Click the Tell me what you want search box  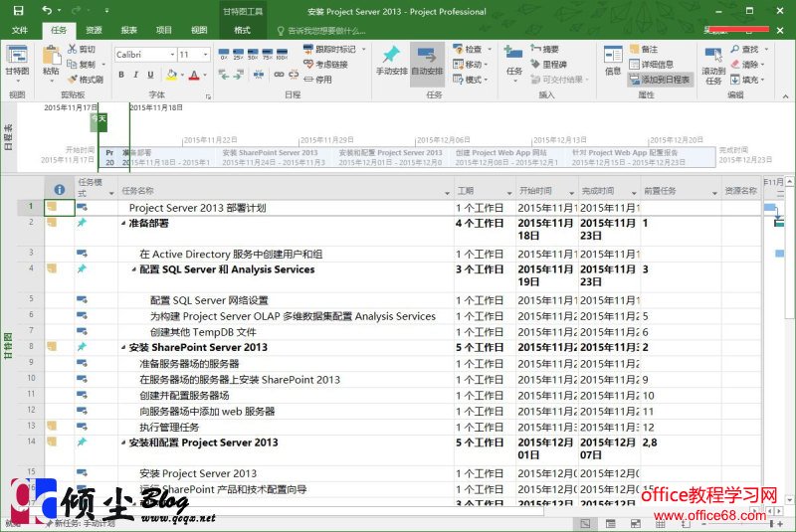coord(321,31)
